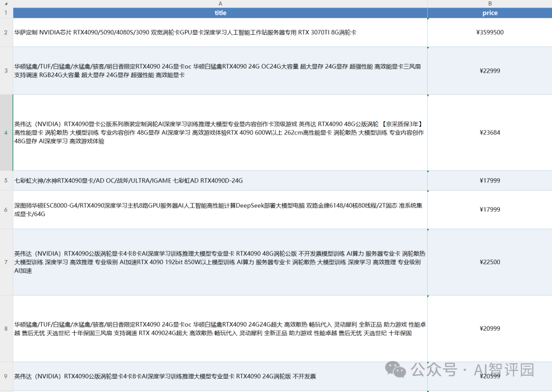Select the title cell starting "深图师华硕ESC8000-G4"
Screen dimensions: 552x392
coord(220,210)
